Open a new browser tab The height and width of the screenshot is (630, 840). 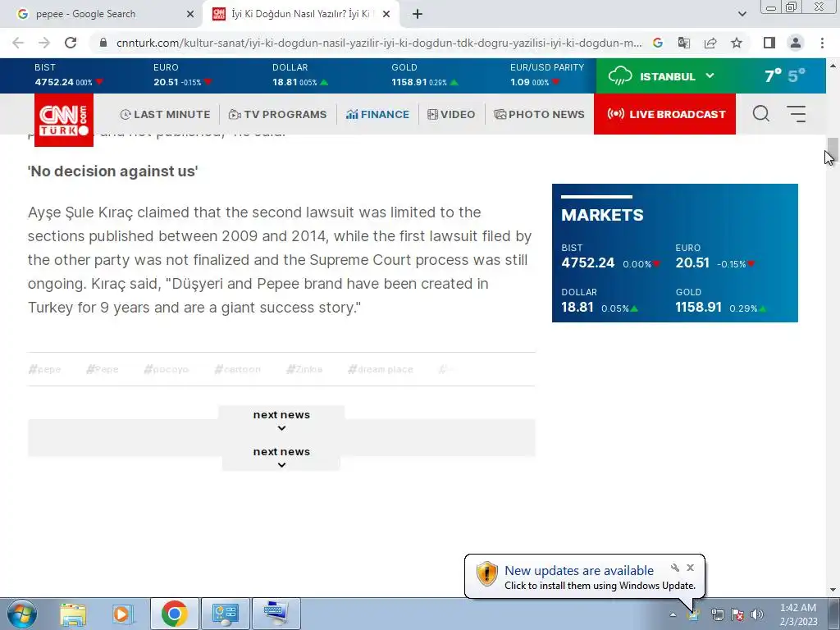tap(418, 14)
